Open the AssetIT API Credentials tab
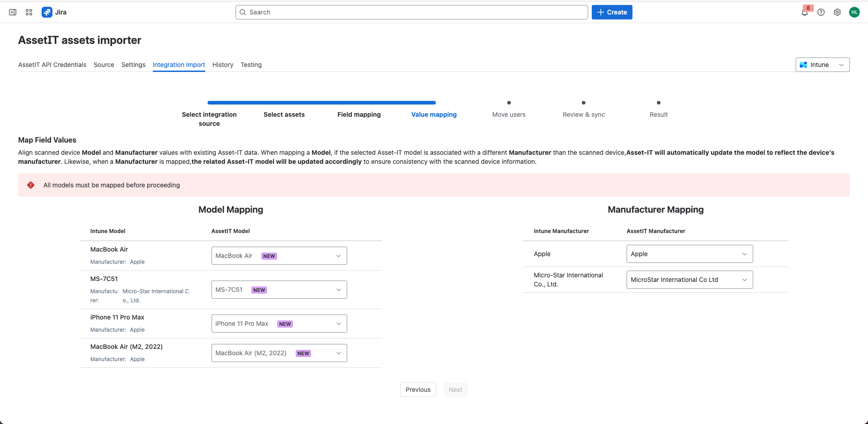This screenshot has height=424, width=868. [x=52, y=65]
